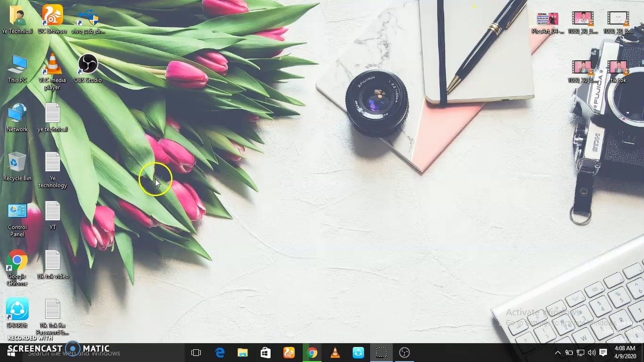This screenshot has height=362, width=644.
Task: Select the YT text document
Action: 52,216
